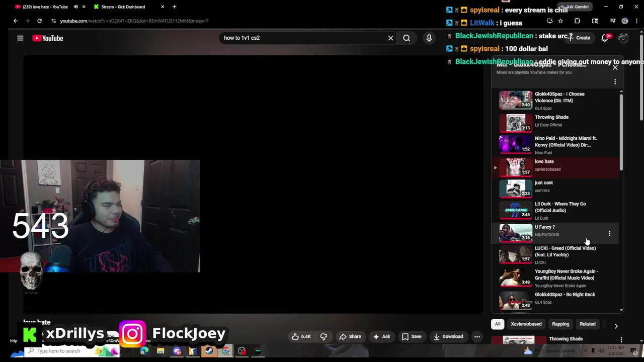The width and height of the screenshot is (644, 362).
Task: Click the Ask Gemini button
Action: click(575, 7)
